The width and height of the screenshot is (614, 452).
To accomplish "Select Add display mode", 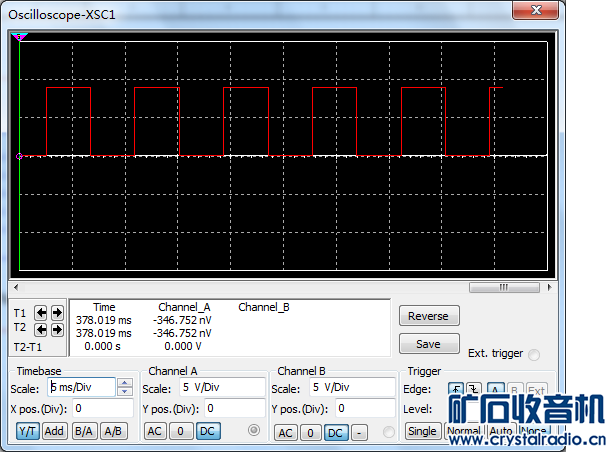I will click(54, 431).
